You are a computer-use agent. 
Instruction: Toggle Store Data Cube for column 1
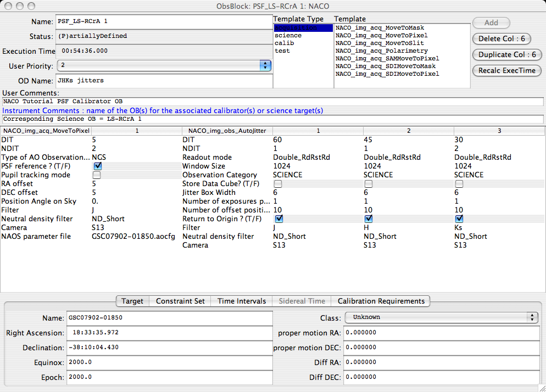pos(278,183)
